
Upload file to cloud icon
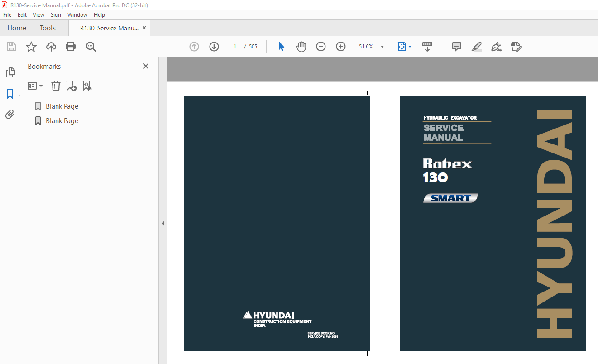point(51,47)
